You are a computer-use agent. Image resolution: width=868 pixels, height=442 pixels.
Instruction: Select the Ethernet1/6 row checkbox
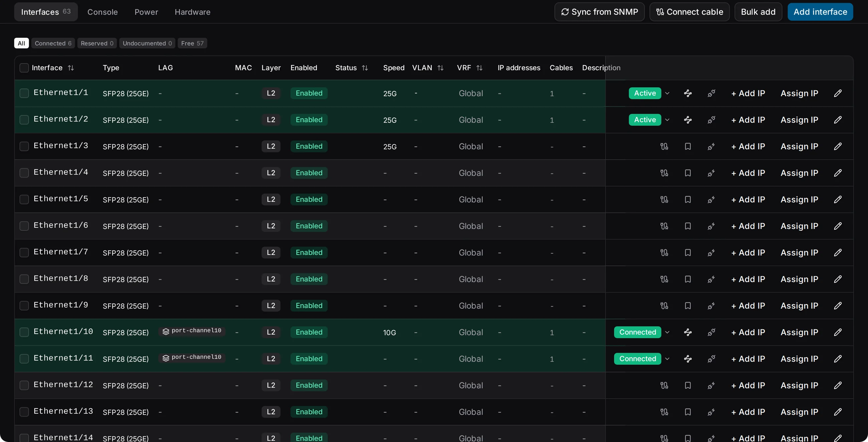[x=24, y=226]
